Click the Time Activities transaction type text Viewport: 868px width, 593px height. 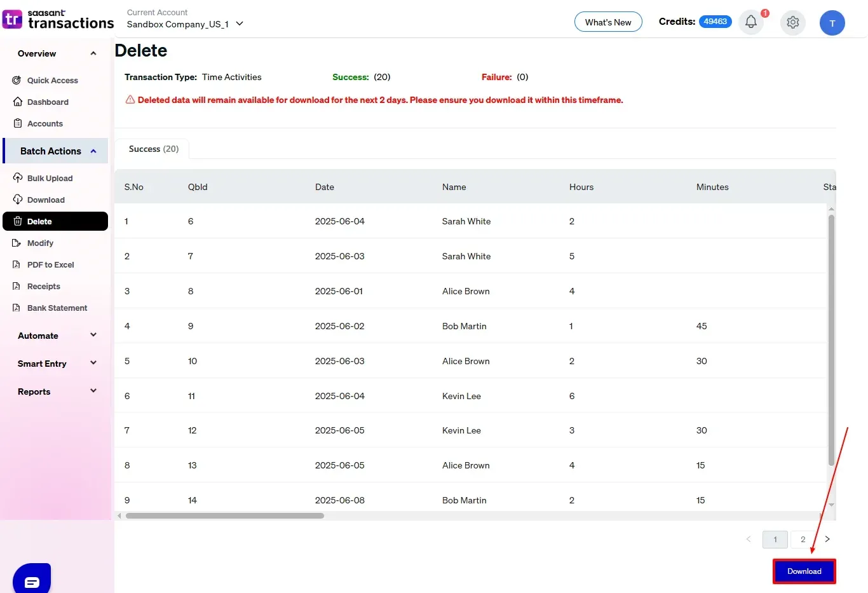click(232, 77)
